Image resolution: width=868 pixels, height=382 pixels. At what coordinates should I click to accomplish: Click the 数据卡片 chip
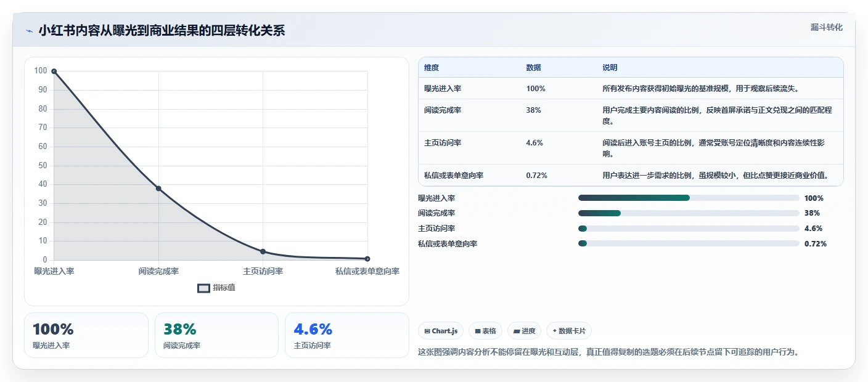point(569,331)
